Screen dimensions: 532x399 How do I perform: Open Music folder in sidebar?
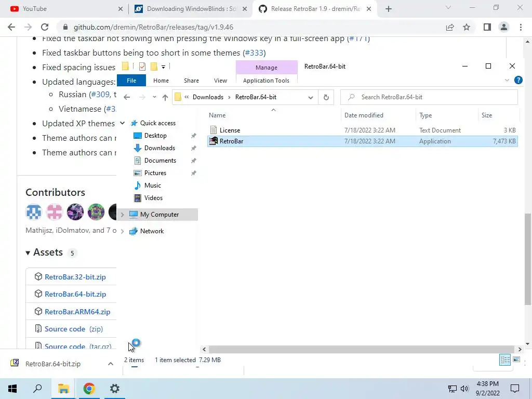[152, 185]
